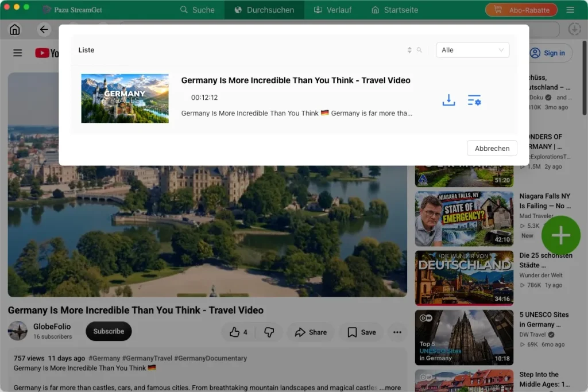Open GlobeFolio channel avatar
Image resolution: width=588 pixels, height=392 pixels.
tap(18, 331)
